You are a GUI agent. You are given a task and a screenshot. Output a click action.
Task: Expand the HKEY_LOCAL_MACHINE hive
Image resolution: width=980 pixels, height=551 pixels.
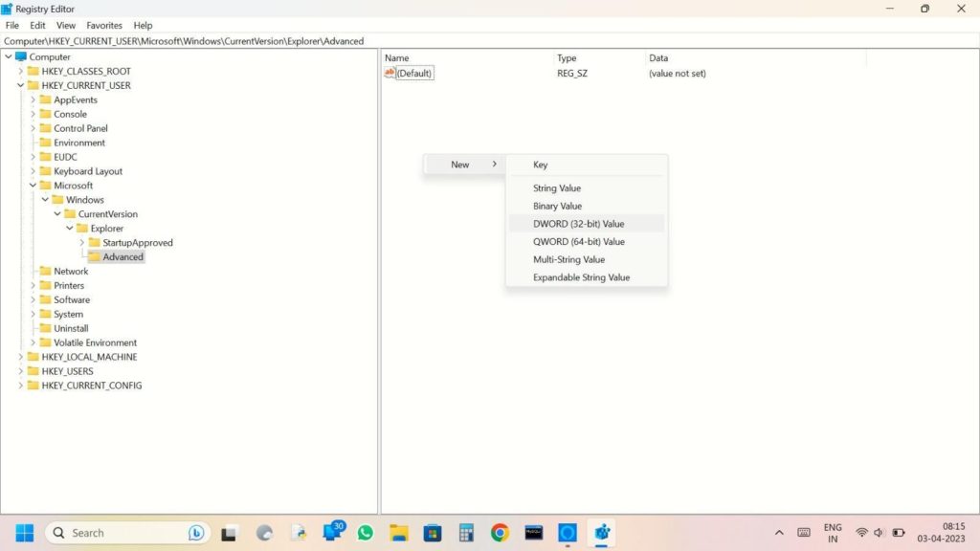pyautogui.click(x=21, y=357)
